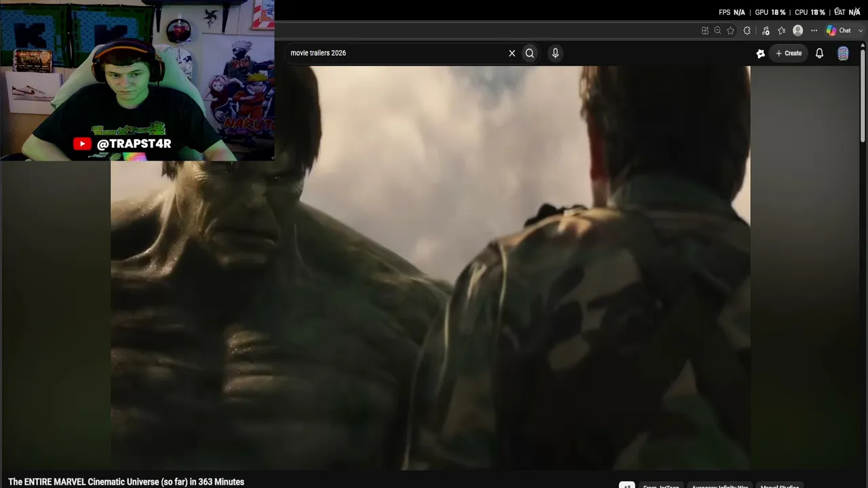
Task: Click the star badge icon beside Create
Action: point(760,54)
